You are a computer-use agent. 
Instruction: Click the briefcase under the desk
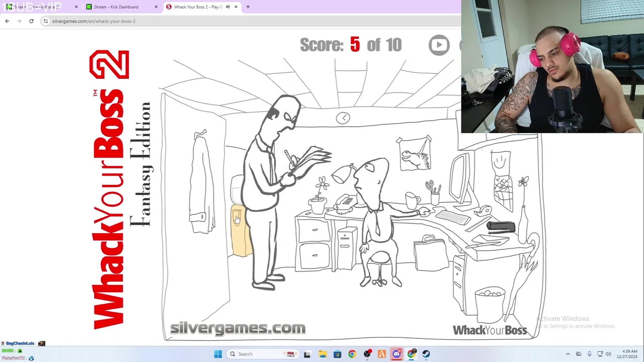click(x=431, y=253)
